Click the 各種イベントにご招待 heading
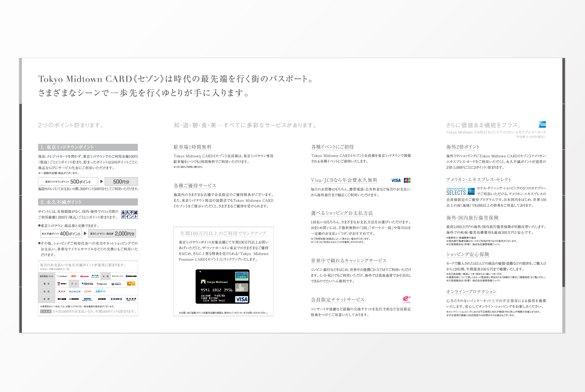Image resolution: width=585 pixels, height=392 pixels. pos(333,147)
